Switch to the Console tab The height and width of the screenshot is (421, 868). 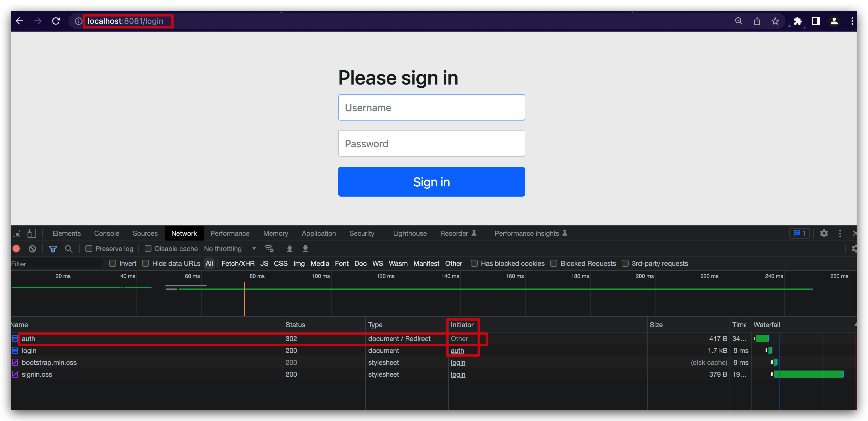pos(106,233)
